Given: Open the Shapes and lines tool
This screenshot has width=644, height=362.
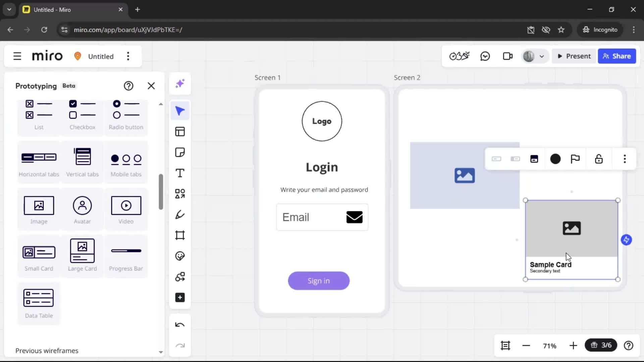Looking at the screenshot, I should point(180,194).
